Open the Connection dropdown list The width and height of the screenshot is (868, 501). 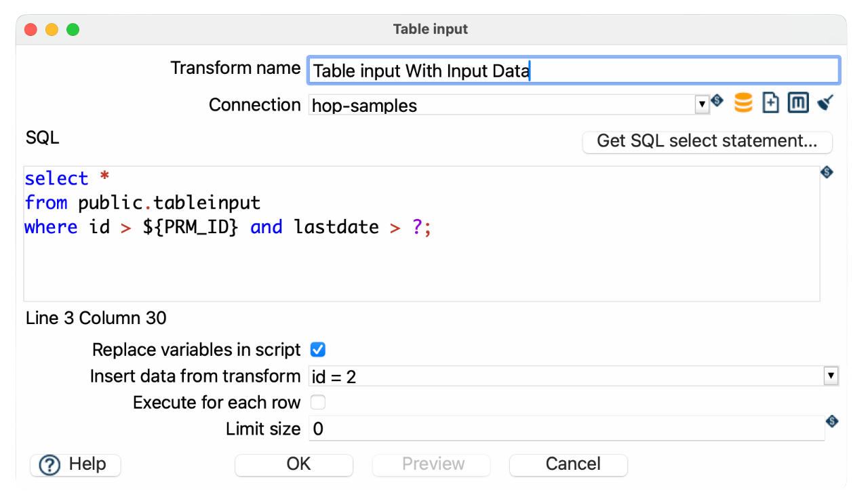click(702, 104)
